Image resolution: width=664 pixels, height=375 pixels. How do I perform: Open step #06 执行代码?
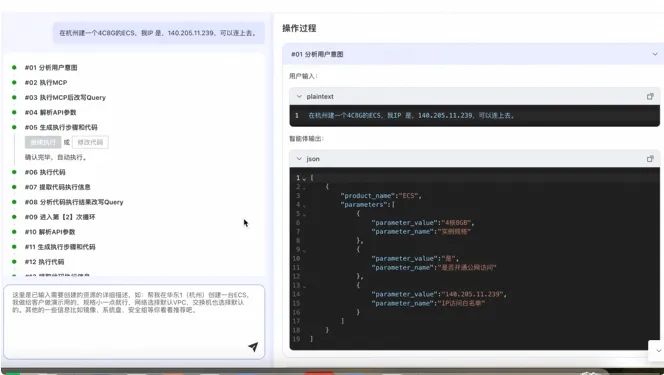45,172
